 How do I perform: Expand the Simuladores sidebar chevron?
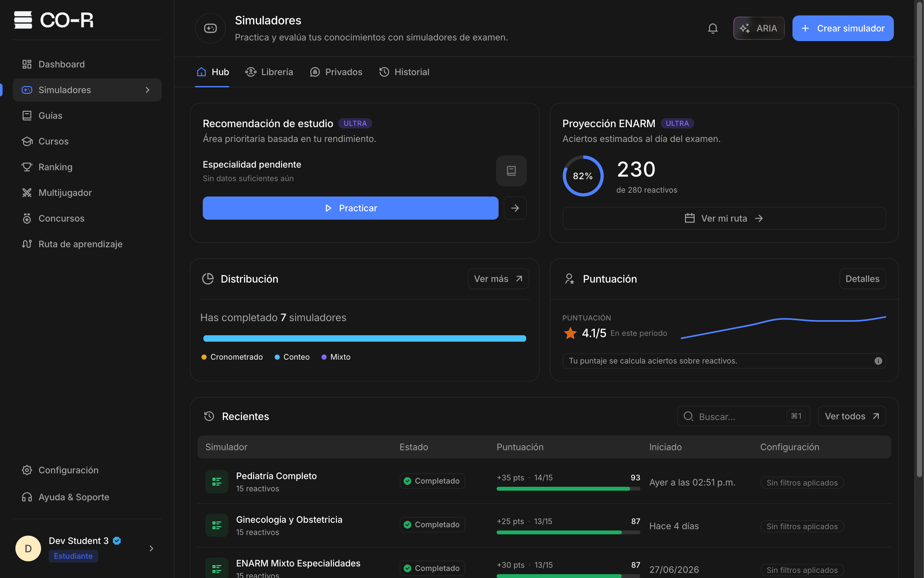[x=148, y=90]
